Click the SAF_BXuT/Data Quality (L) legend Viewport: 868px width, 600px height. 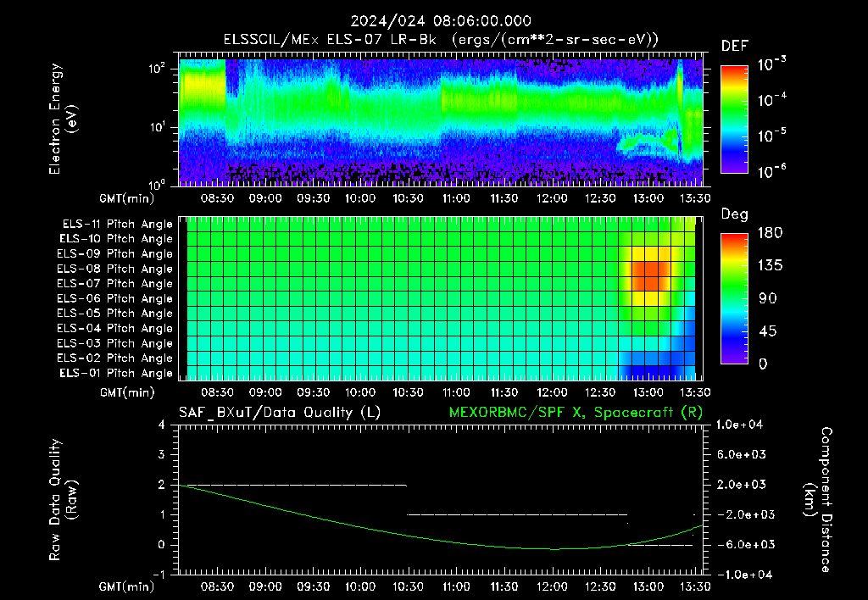point(280,413)
